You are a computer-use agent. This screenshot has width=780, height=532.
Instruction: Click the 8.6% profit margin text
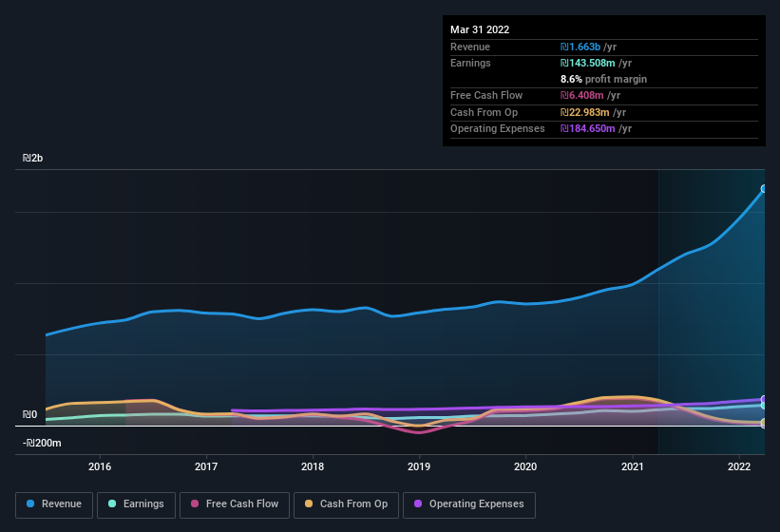point(603,80)
